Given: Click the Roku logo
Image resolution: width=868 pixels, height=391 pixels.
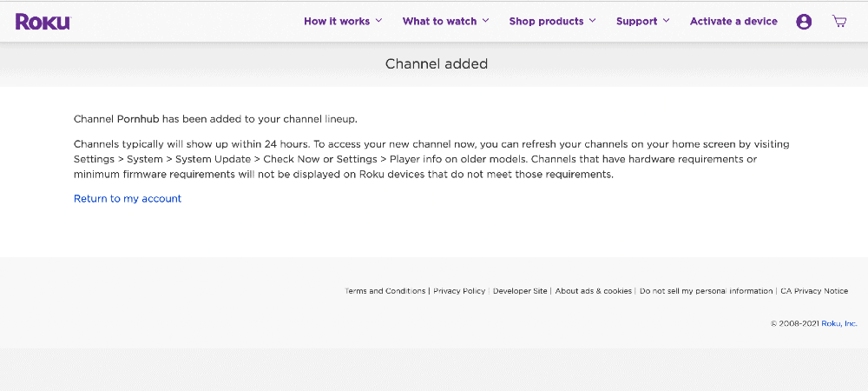Looking at the screenshot, I should click(x=43, y=22).
